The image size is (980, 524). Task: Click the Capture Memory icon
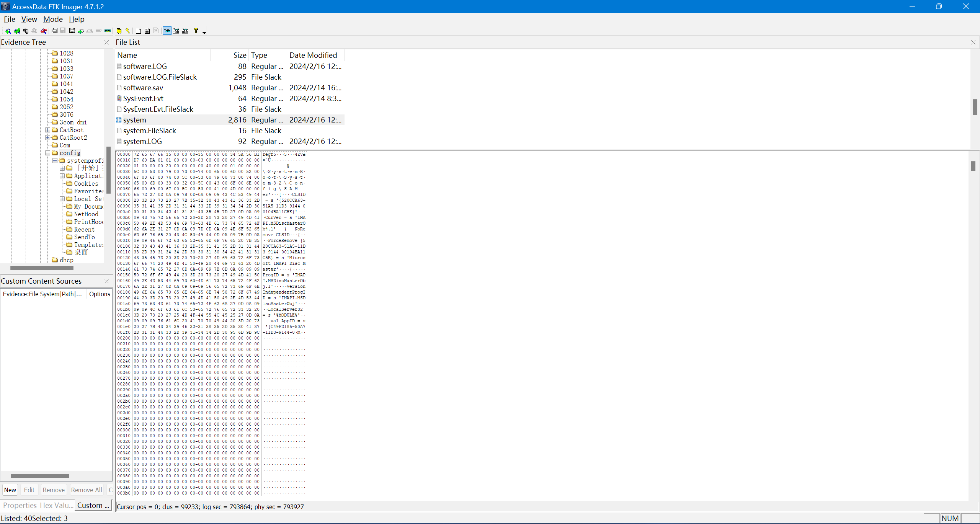coord(108,31)
